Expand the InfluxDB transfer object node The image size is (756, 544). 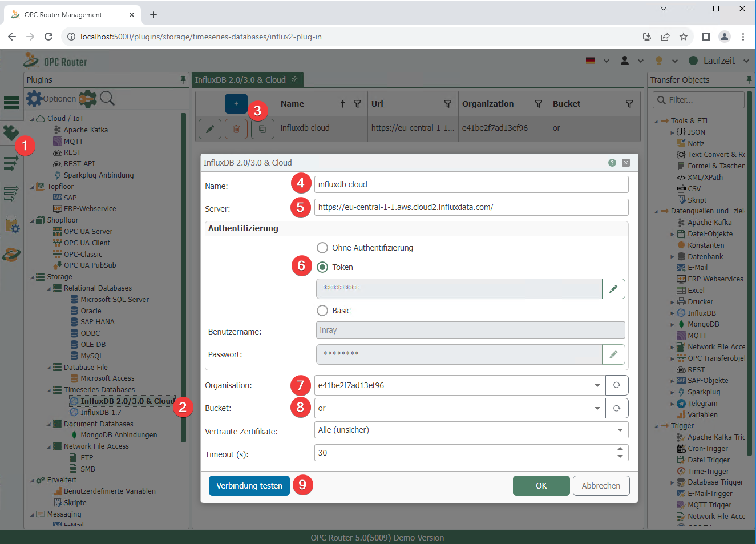672,313
